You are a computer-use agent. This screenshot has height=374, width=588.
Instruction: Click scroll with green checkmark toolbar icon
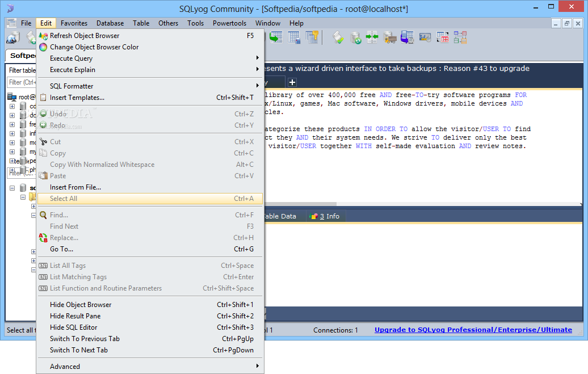pos(338,37)
